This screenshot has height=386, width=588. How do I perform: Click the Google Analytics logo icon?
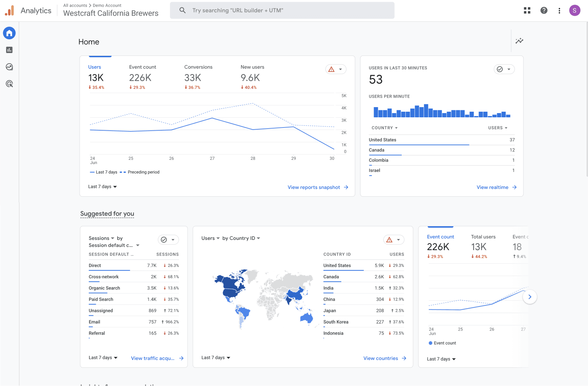click(9, 11)
